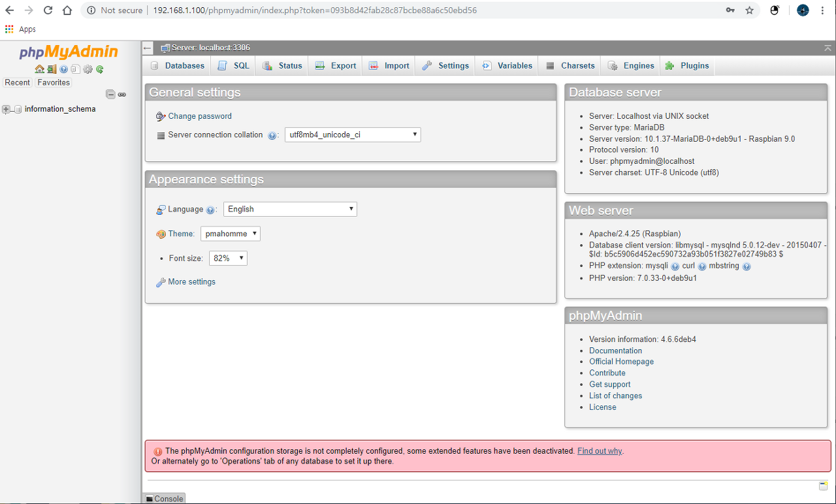836x504 pixels.
Task: Open the Plugins tab
Action: point(687,66)
